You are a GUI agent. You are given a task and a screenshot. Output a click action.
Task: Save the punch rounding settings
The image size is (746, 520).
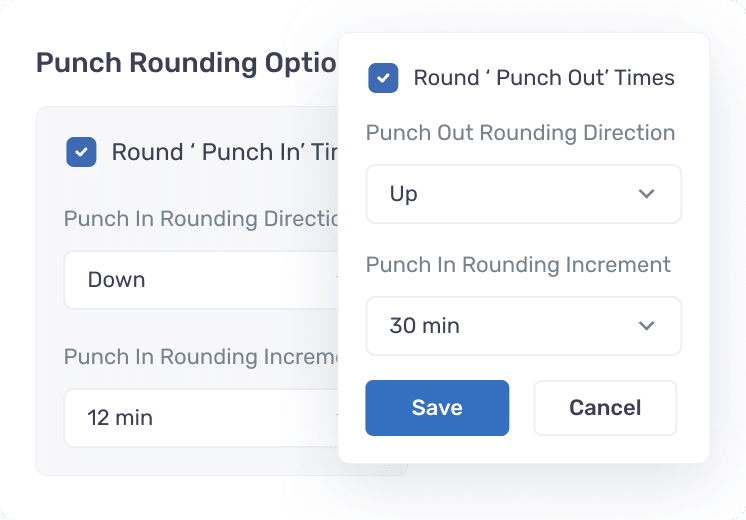[x=437, y=408]
